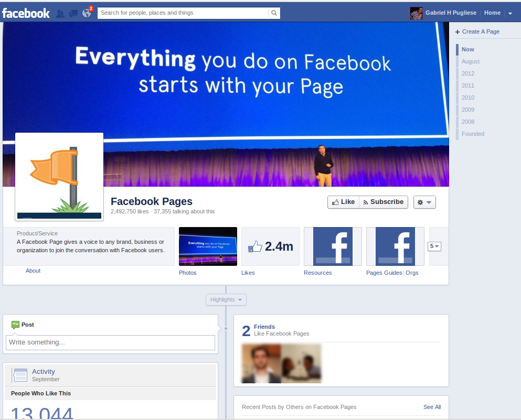Open the Pages Guides: Orgs tile
Screen dimensions: 521x420
tap(395, 246)
